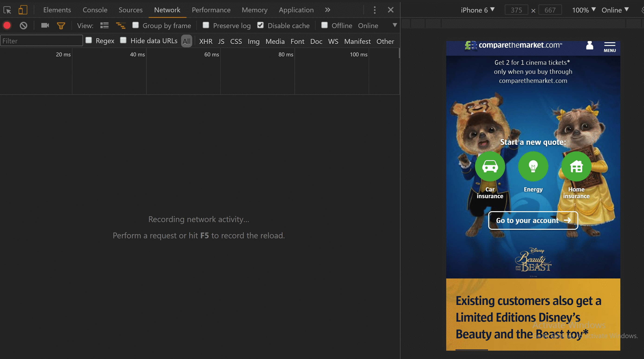This screenshot has width=644, height=359.
Task: Stop recording with the red record button
Action: click(x=7, y=26)
